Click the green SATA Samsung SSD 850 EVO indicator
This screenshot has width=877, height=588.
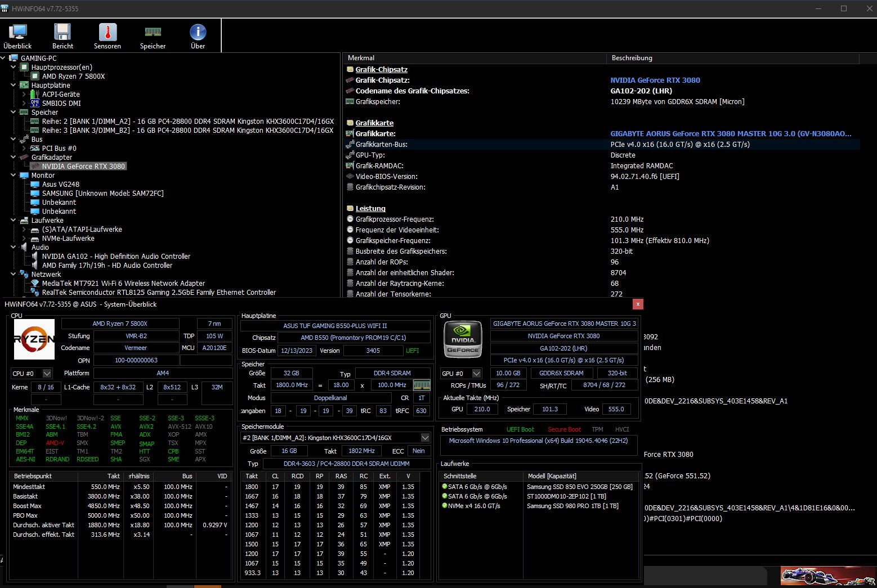click(445, 487)
